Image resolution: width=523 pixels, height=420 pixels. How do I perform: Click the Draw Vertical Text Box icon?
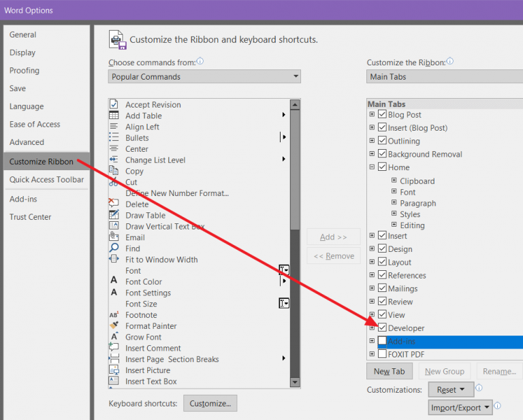point(114,226)
